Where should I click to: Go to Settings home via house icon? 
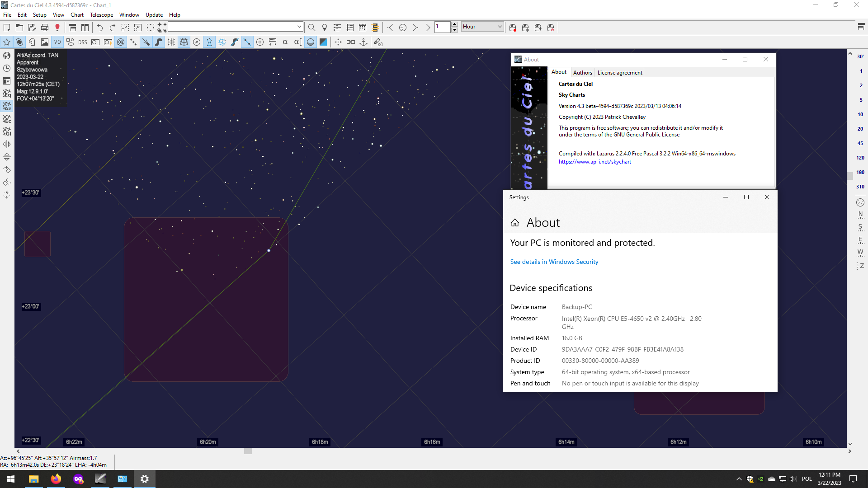[x=514, y=223]
